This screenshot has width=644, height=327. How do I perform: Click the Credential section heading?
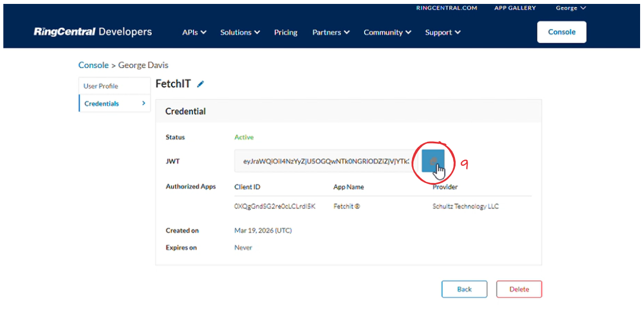click(x=185, y=112)
